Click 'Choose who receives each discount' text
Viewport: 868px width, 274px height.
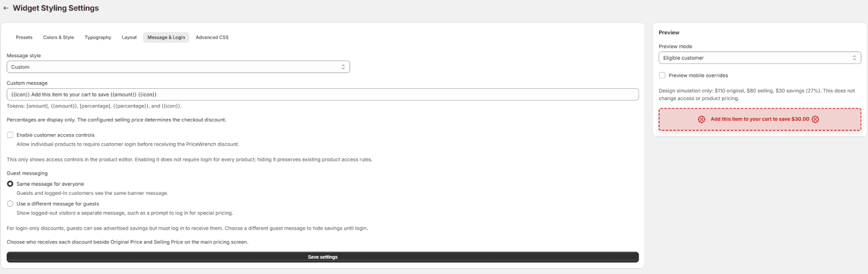click(x=127, y=242)
